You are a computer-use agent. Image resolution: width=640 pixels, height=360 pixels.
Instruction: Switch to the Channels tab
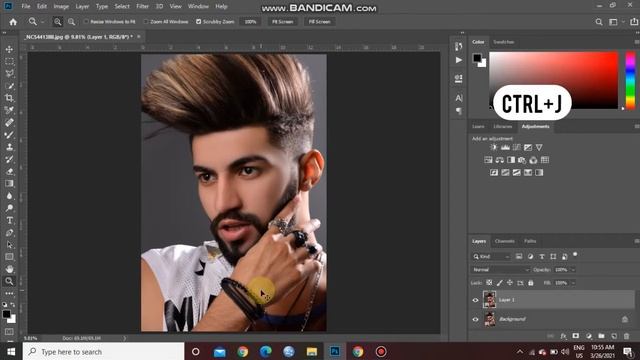click(x=504, y=241)
